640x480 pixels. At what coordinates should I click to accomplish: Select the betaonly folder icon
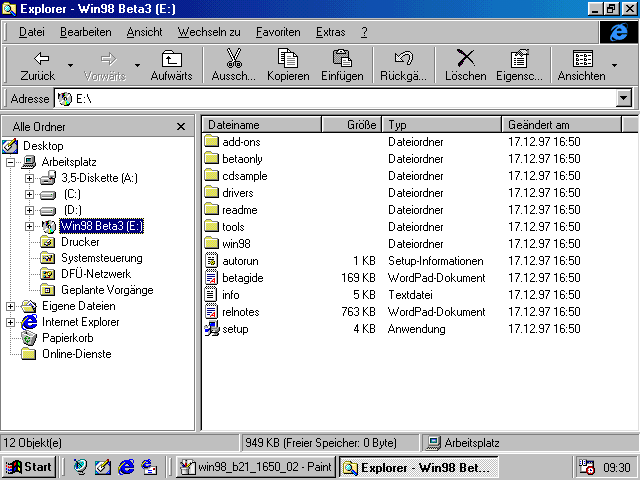point(211,159)
